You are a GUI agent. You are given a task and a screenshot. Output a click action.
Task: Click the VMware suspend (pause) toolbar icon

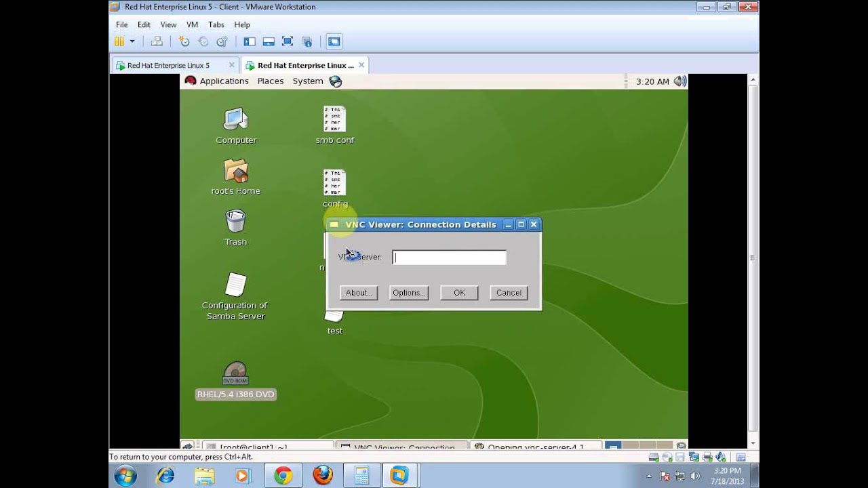click(119, 41)
